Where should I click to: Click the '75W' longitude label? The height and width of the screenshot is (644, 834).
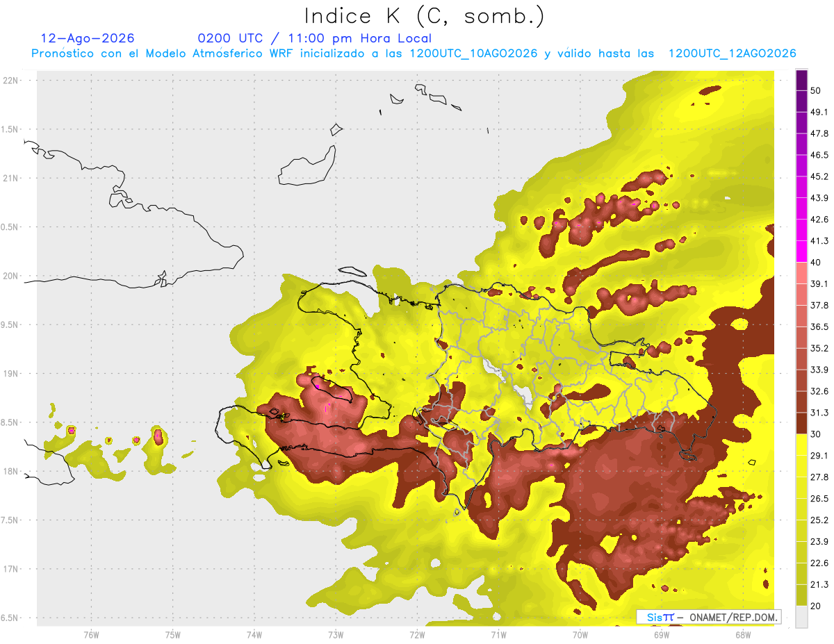[x=172, y=635]
